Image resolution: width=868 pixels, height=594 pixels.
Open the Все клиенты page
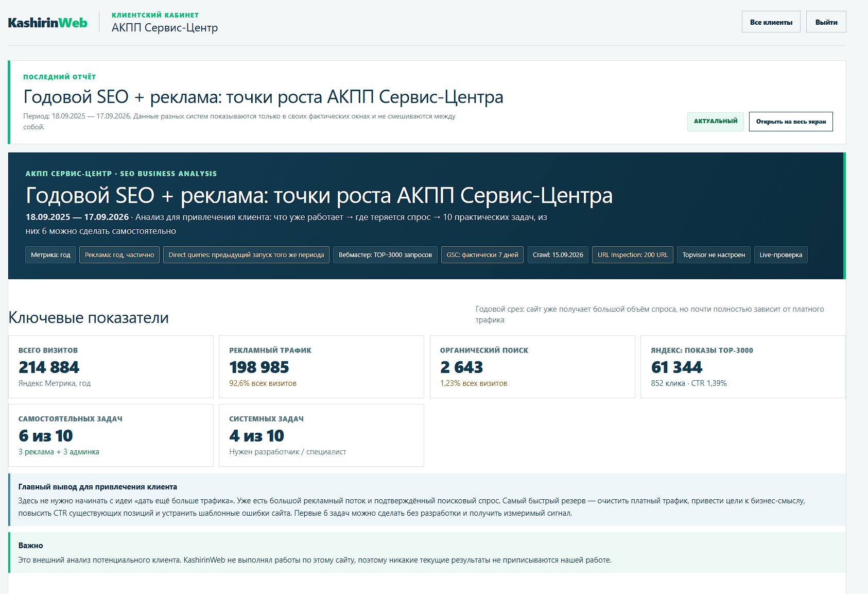tap(771, 22)
